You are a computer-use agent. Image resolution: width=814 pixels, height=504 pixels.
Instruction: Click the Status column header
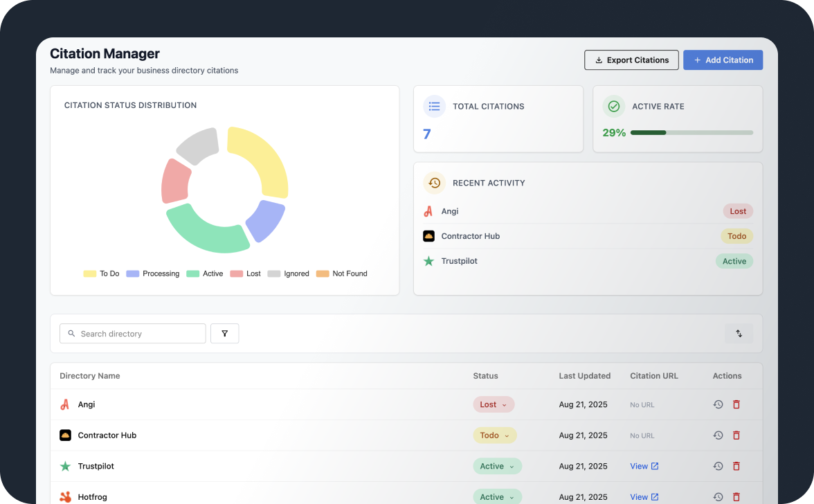click(485, 376)
